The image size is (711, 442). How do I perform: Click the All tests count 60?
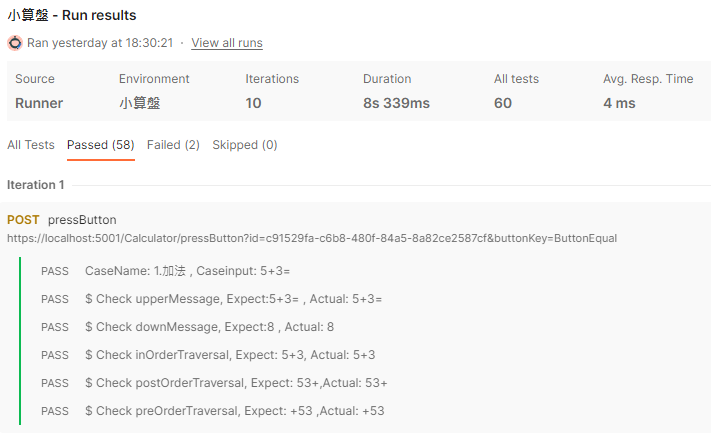pos(502,103)
